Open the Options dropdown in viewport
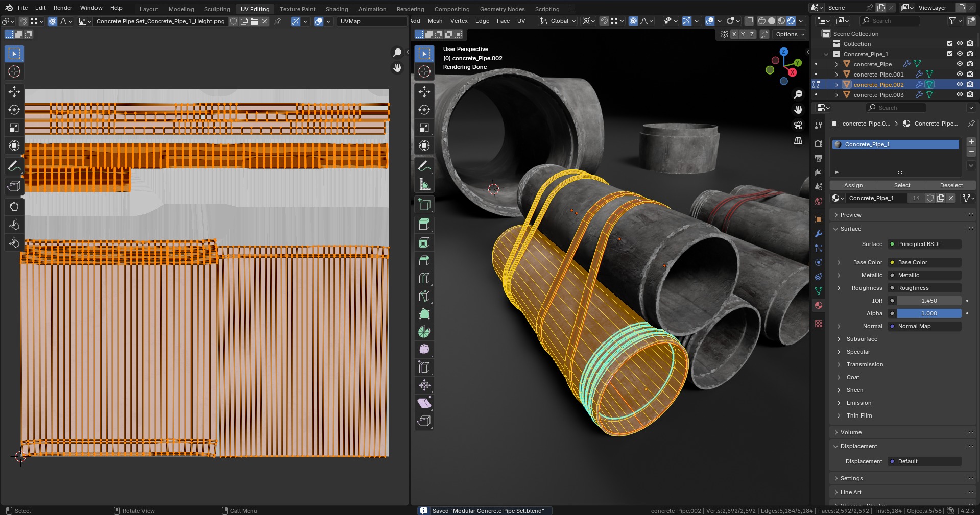The width and height of the screenshot is (980, 515). (790, 34)
